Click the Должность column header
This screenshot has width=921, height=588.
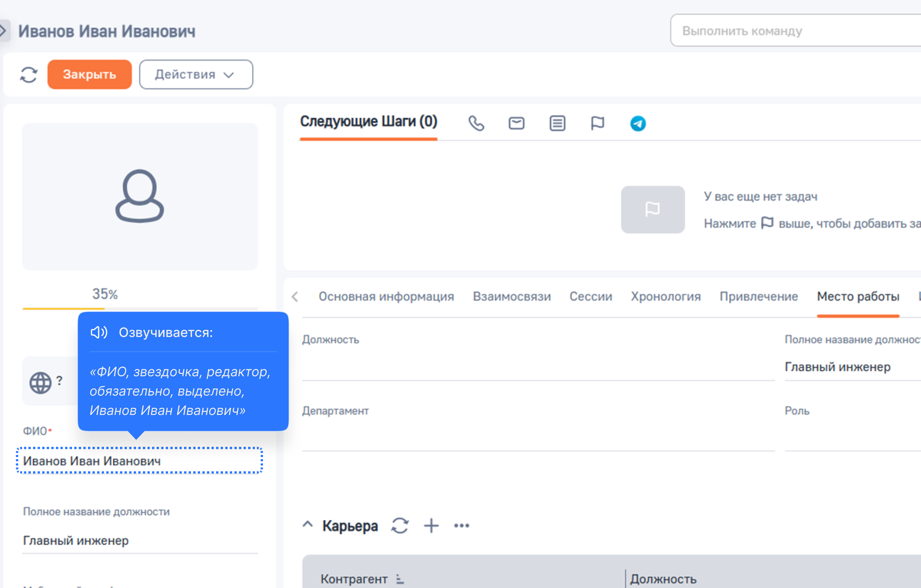click(663, 579)
